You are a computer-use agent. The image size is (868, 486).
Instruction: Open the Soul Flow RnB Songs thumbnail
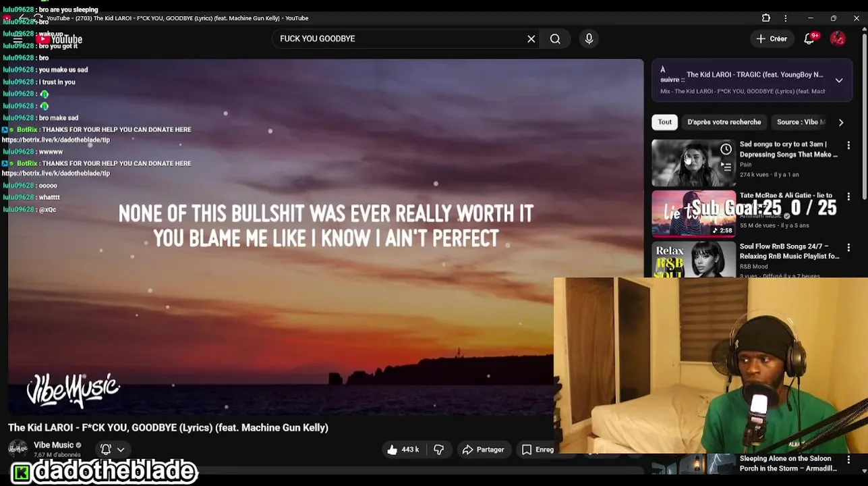(x=693, y=260)
